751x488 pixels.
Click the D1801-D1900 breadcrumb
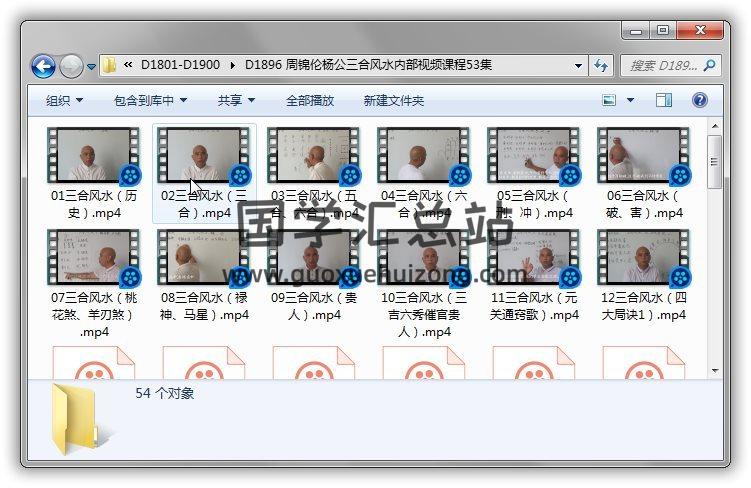pos(180,65)
